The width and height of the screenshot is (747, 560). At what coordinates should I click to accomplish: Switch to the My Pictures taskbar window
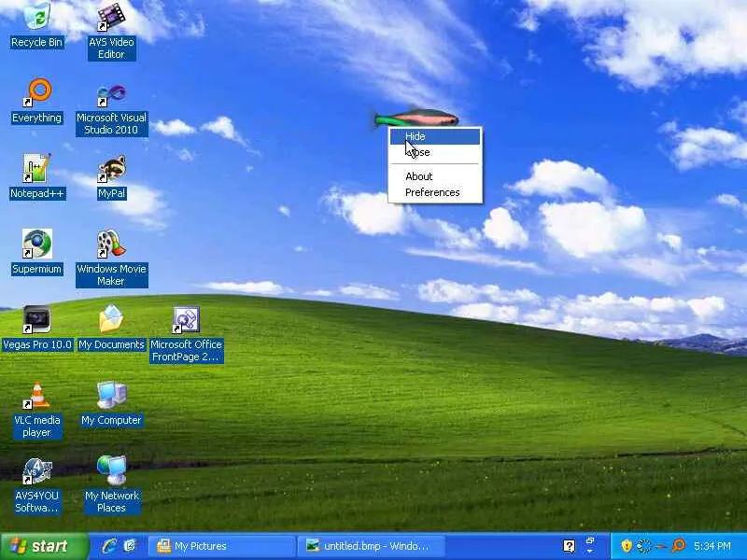pos(221,546)
